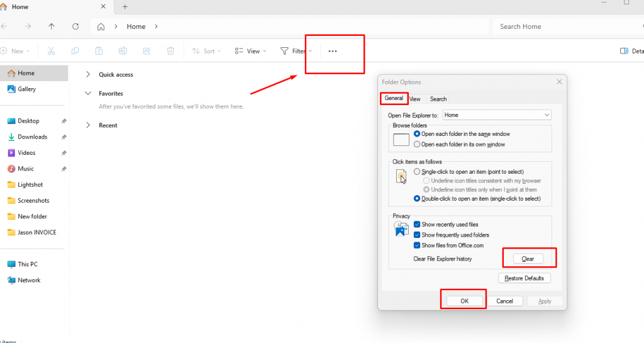Close the Folder Options dialog
Image resolution: width=644 pixels, height=343 pixels.
tap(559, 82)
